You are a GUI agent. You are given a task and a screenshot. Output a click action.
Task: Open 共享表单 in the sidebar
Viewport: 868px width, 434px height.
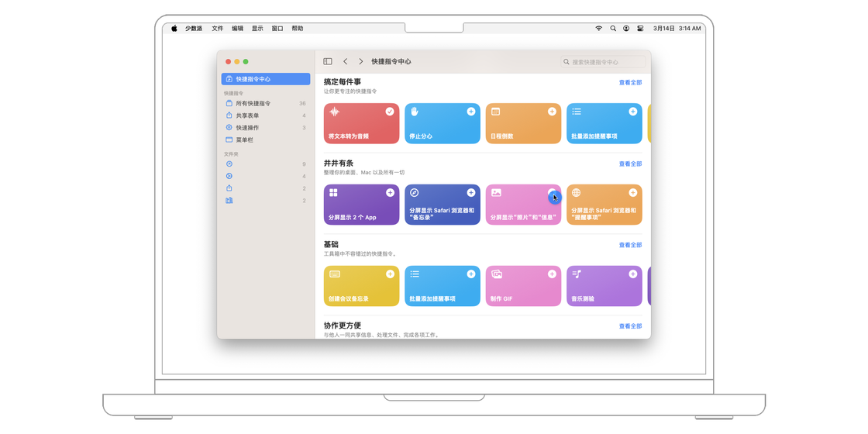[x=266, y=115]
